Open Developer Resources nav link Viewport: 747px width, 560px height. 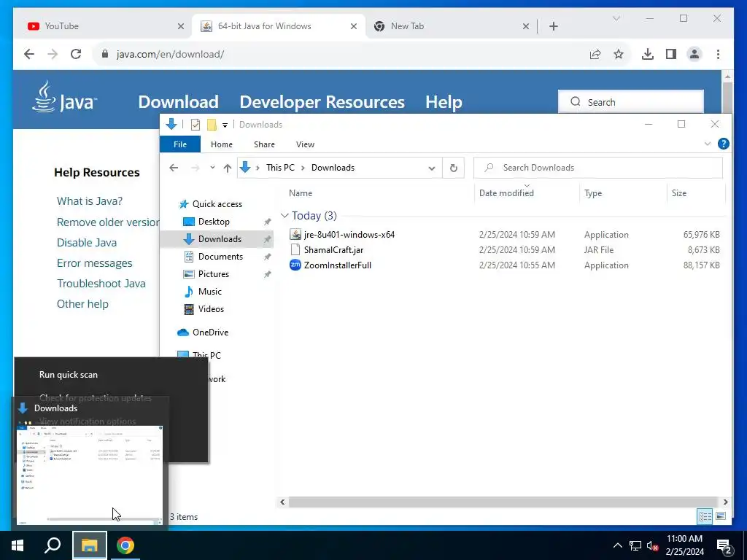coord(322,102)
